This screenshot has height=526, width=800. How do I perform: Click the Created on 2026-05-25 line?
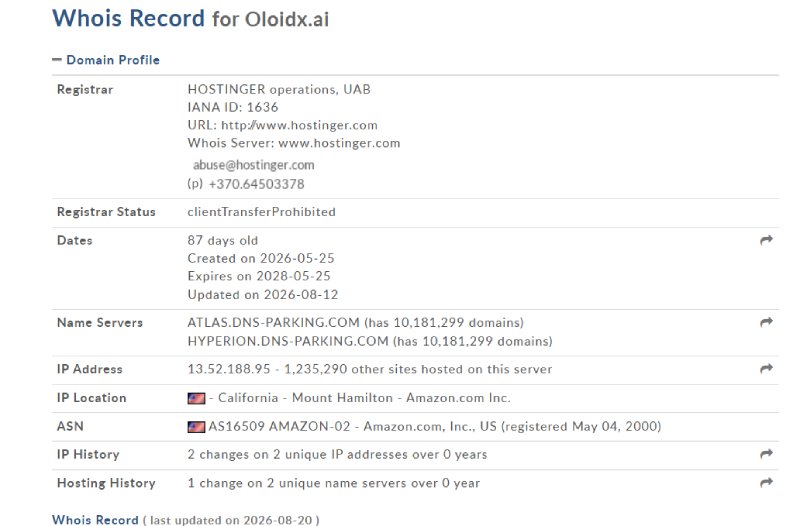261,258
